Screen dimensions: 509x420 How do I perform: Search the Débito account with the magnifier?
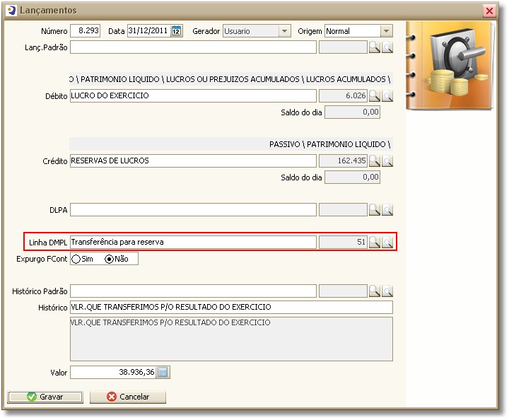374,95
